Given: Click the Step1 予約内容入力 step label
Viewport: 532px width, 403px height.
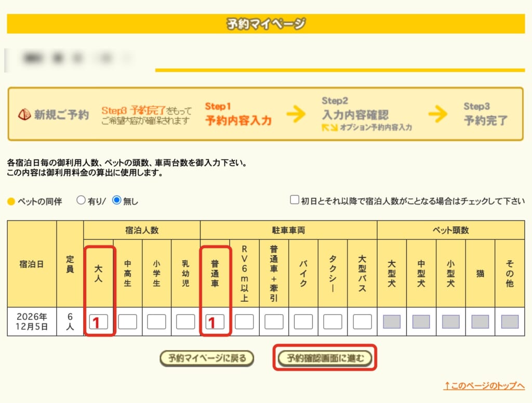Looking at the screenshot, I should 238,114.
